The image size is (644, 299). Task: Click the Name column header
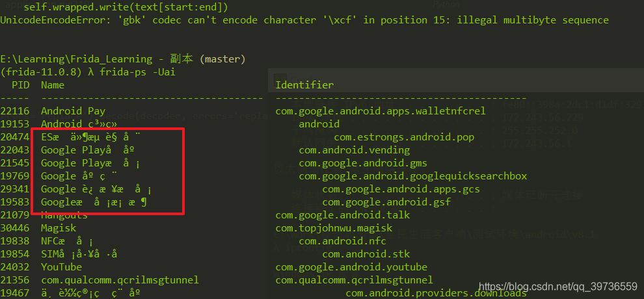tap(53, 85)
